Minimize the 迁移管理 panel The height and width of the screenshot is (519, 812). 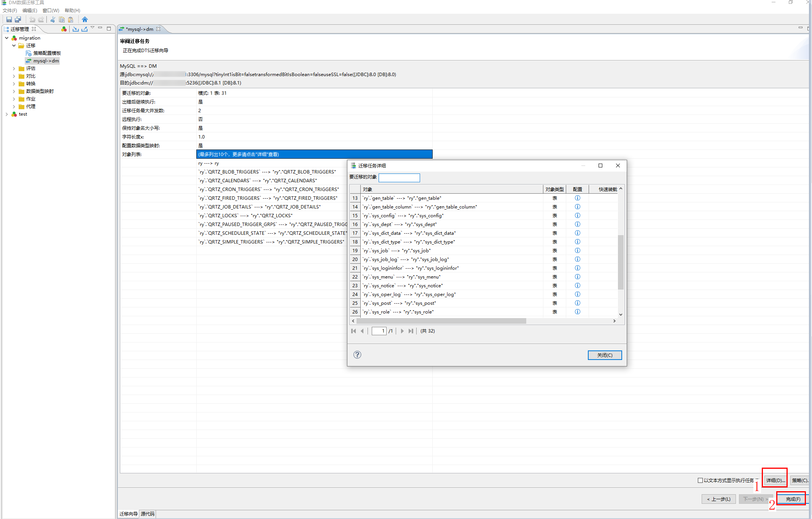(100, 28)
